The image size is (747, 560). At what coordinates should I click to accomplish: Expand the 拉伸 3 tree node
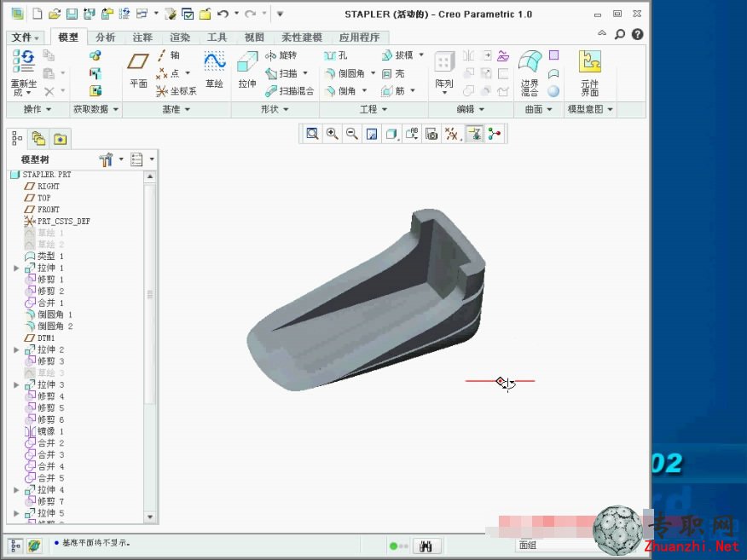pos(17,384)
